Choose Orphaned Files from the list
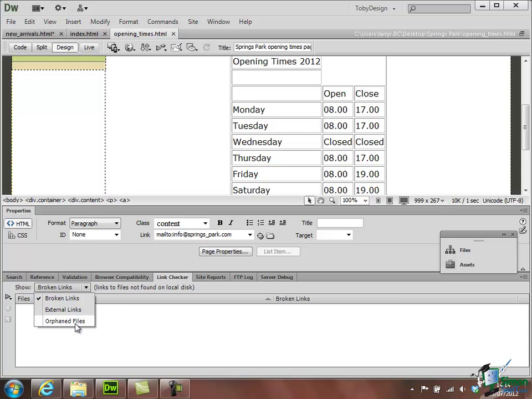 65,321
